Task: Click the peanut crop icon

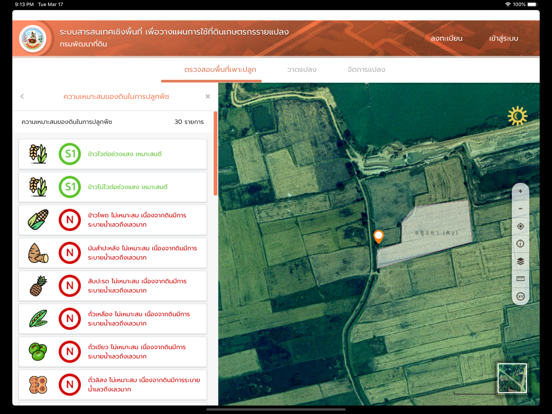Action: tap(38, 384)
